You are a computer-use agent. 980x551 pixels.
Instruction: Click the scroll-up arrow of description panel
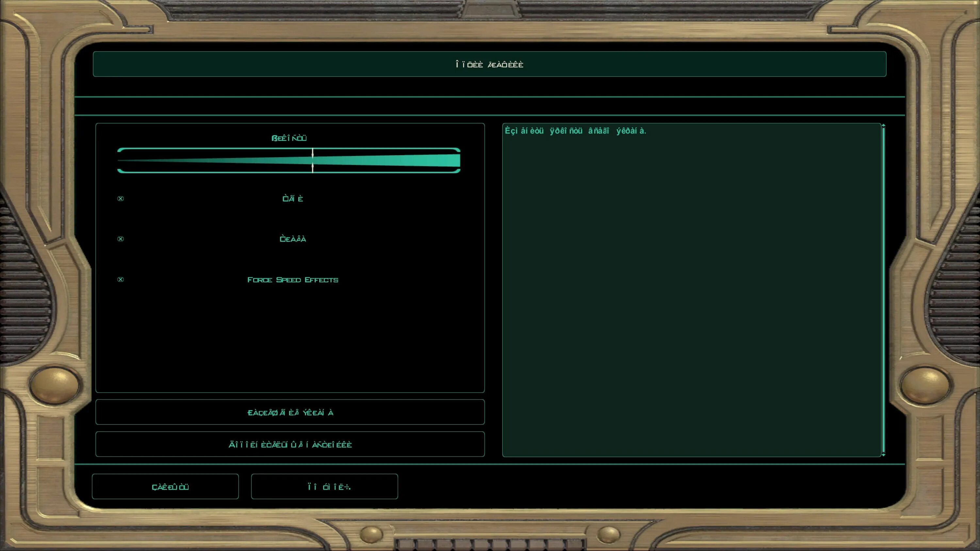(x=883, y=125)
